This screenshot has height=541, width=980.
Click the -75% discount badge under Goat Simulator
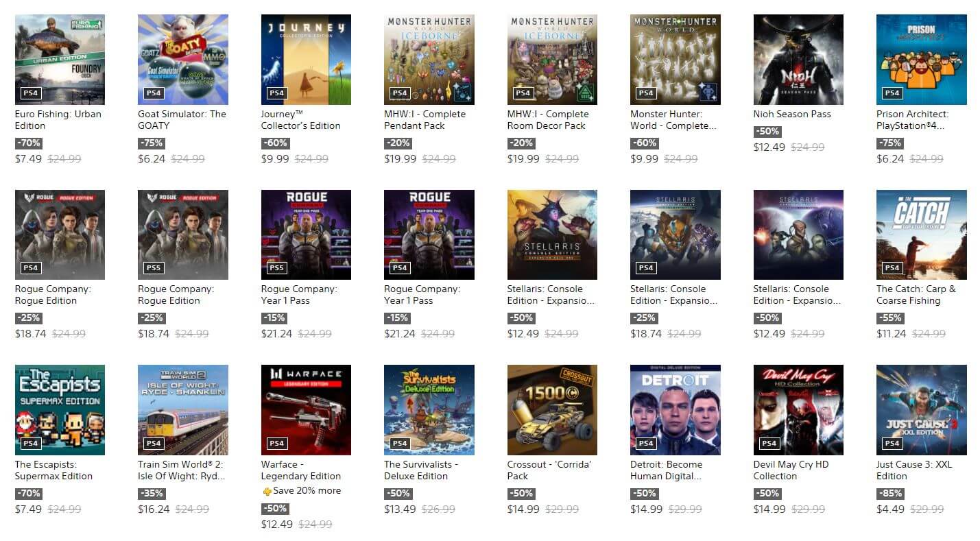152,143
